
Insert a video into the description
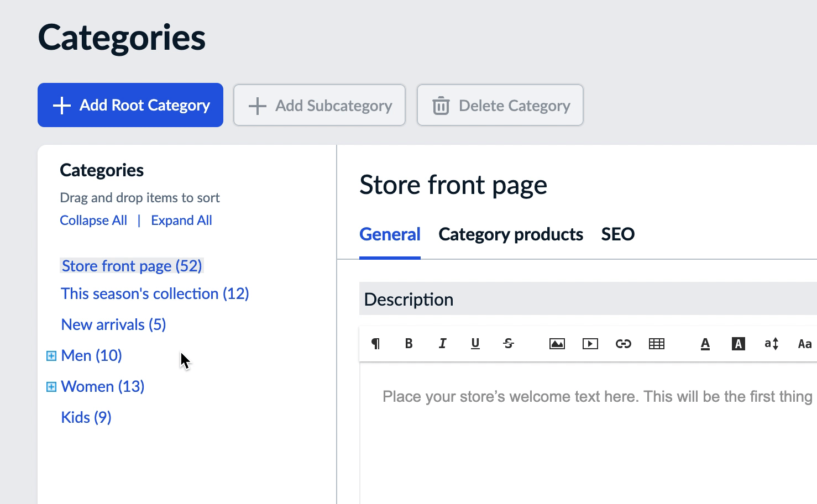click(590, 343)
